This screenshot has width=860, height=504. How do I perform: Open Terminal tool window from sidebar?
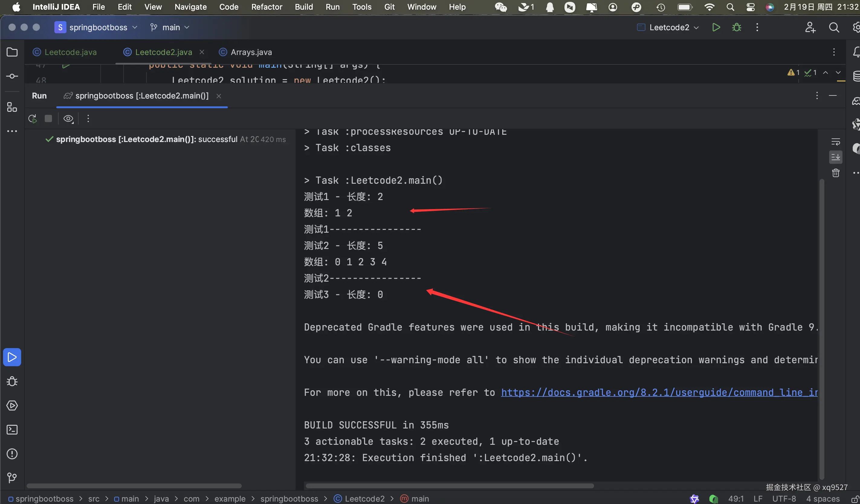point(12,430)
